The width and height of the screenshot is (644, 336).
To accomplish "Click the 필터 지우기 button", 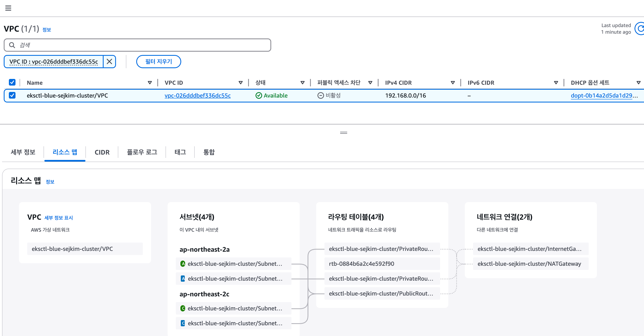I will click(x=159, y=61).
